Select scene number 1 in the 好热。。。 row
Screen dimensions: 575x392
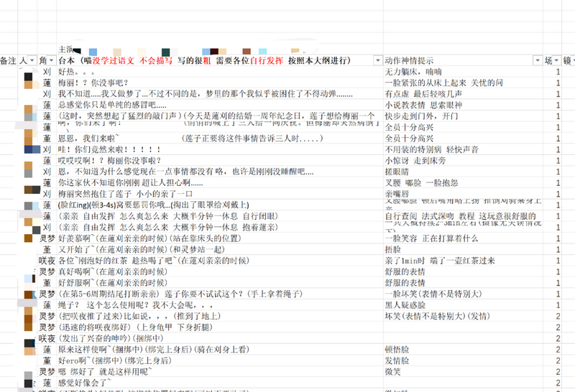(552, 72)
